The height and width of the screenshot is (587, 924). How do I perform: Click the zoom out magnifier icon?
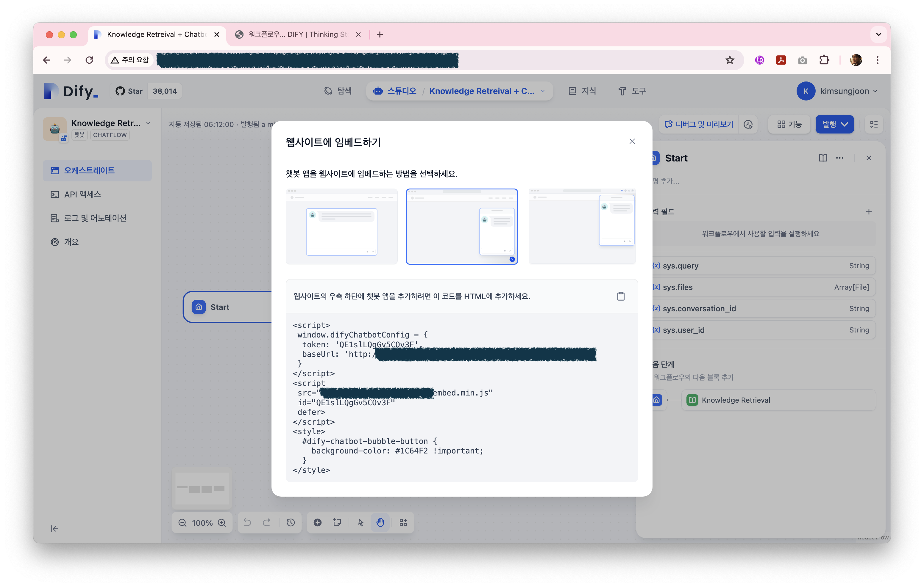[183, 522]
